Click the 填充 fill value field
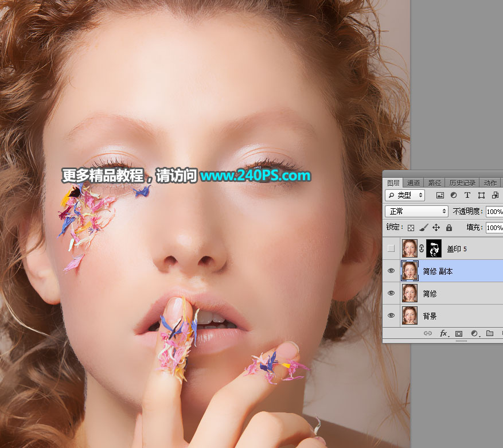 [x=494, y=228]
